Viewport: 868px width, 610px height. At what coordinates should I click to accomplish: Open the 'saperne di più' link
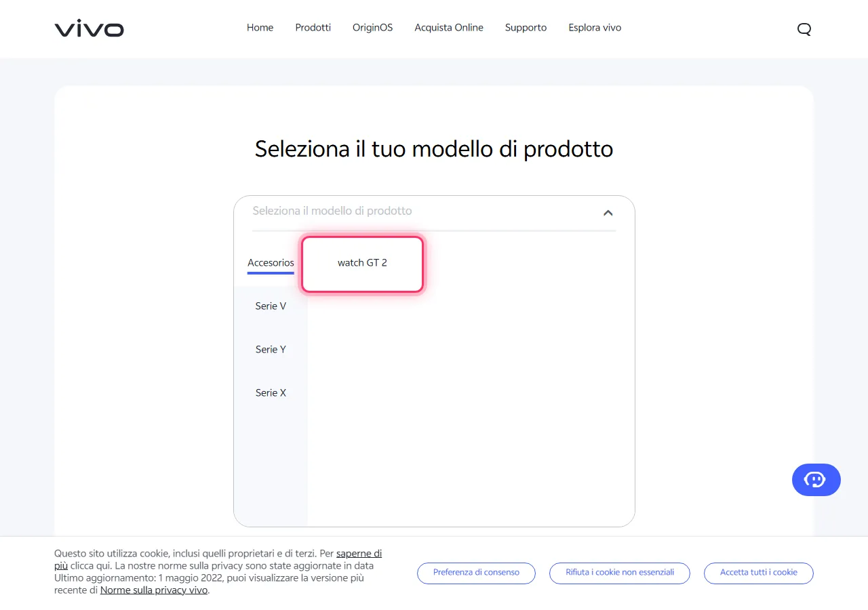[x=359, y=554]
